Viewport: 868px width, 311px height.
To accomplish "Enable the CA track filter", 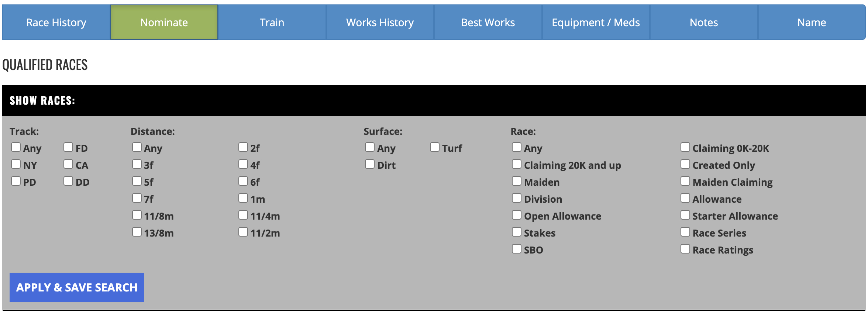I will pos(68,164).
